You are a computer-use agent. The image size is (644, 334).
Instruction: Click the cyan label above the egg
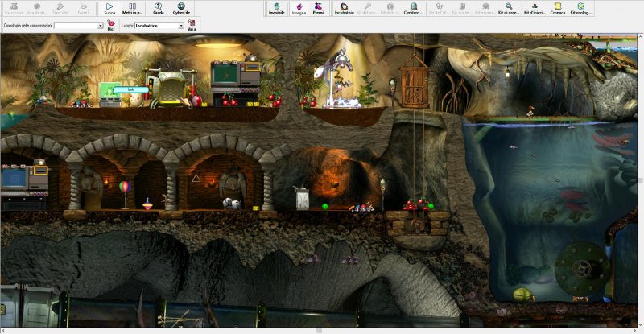[130, 89]
